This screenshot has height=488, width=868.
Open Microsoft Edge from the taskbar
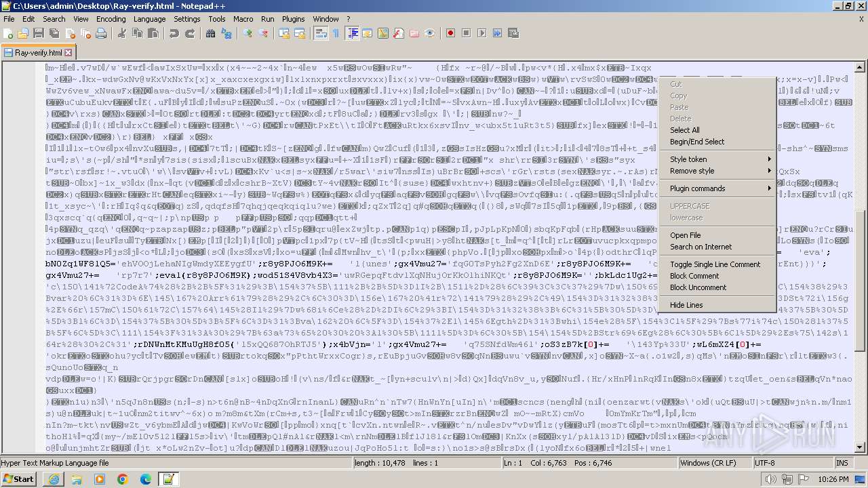[145, 479]
